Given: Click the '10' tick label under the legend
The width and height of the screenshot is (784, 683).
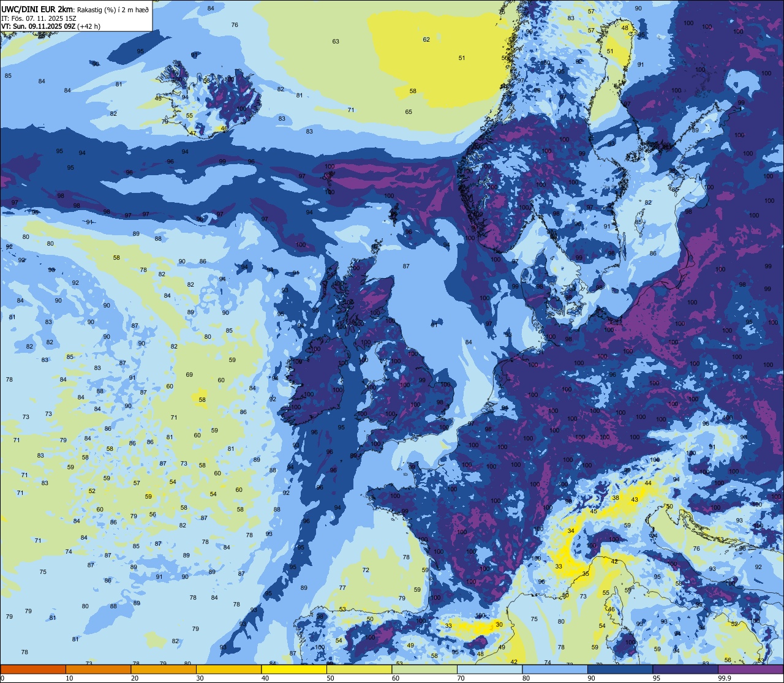Looking at the screenshot, I should coord(69,677).
